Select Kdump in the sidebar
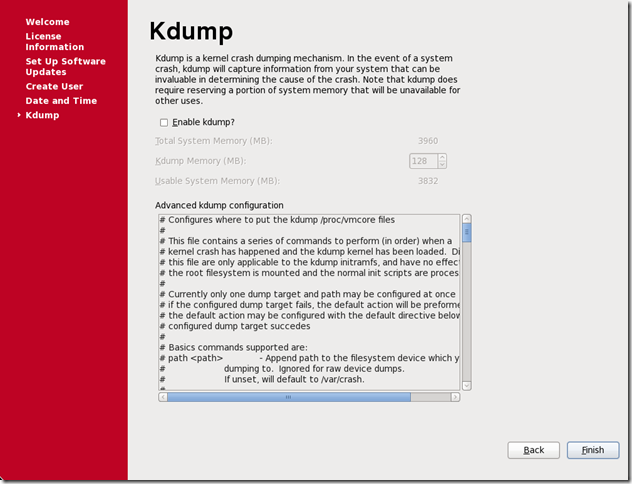 coord(42,115)
